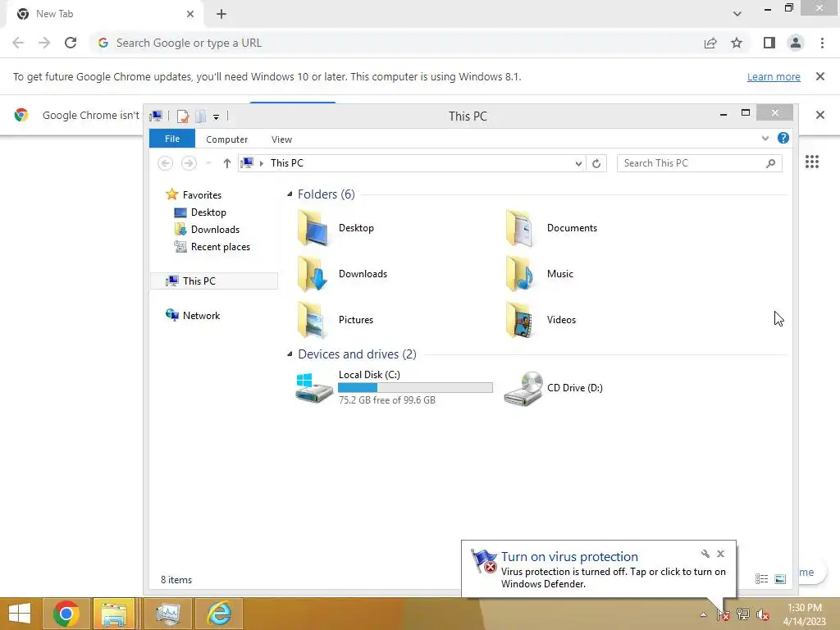The image size is (840, 630).
Task: Click the Turn on virus protection notification
Action: [598, 569]
